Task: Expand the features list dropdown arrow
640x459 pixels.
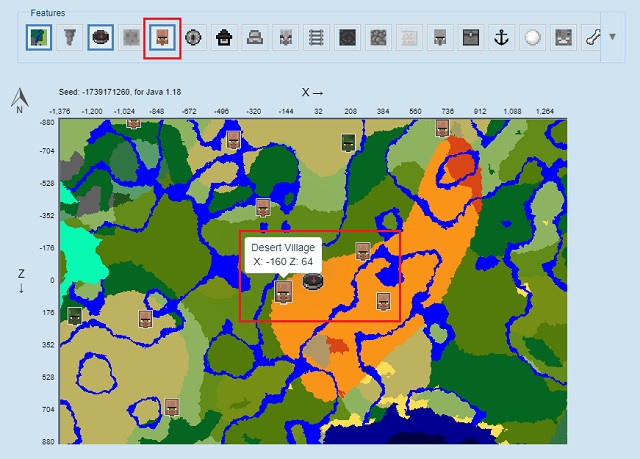Action: click(612, 37)
